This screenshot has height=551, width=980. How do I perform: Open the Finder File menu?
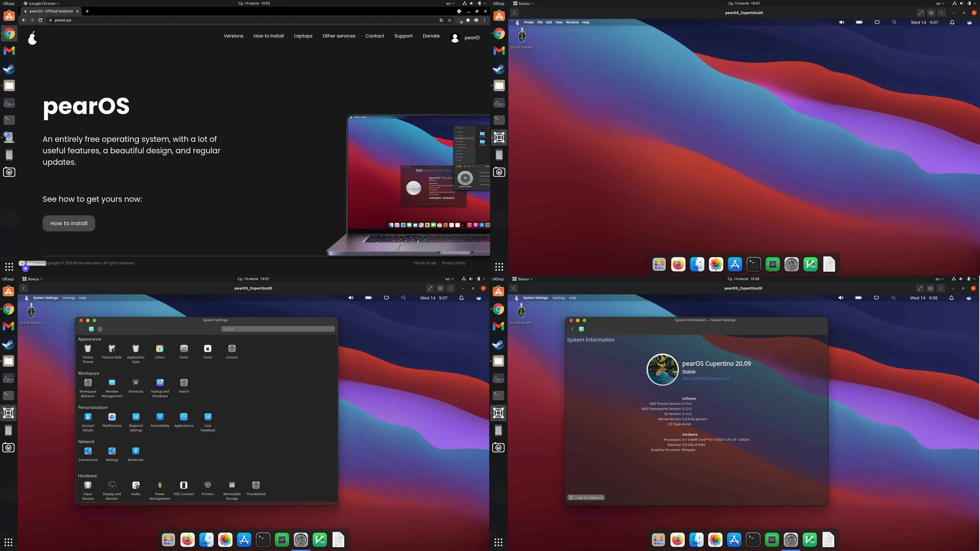tap(539, 23)
